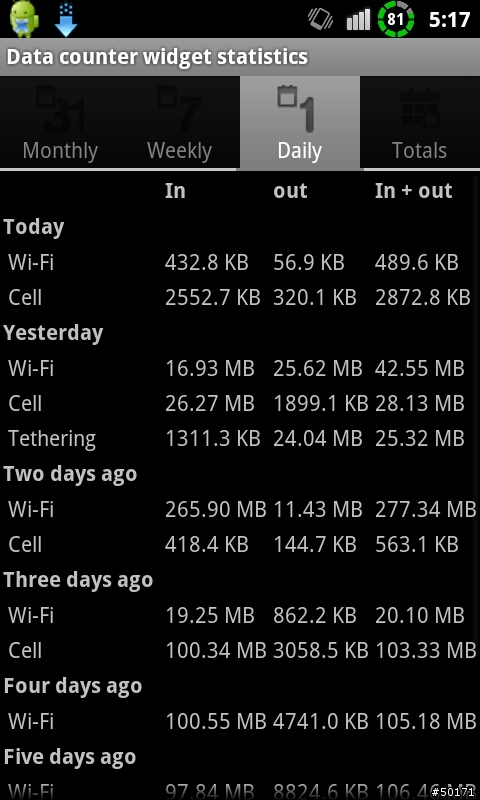Tap the calendar 7 icon above Weekly
480x800 pixels.
point(180,109)
